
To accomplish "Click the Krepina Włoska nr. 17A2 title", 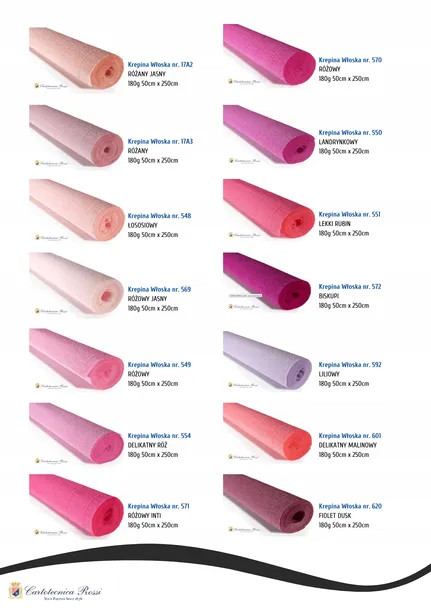I will point(160,65).
